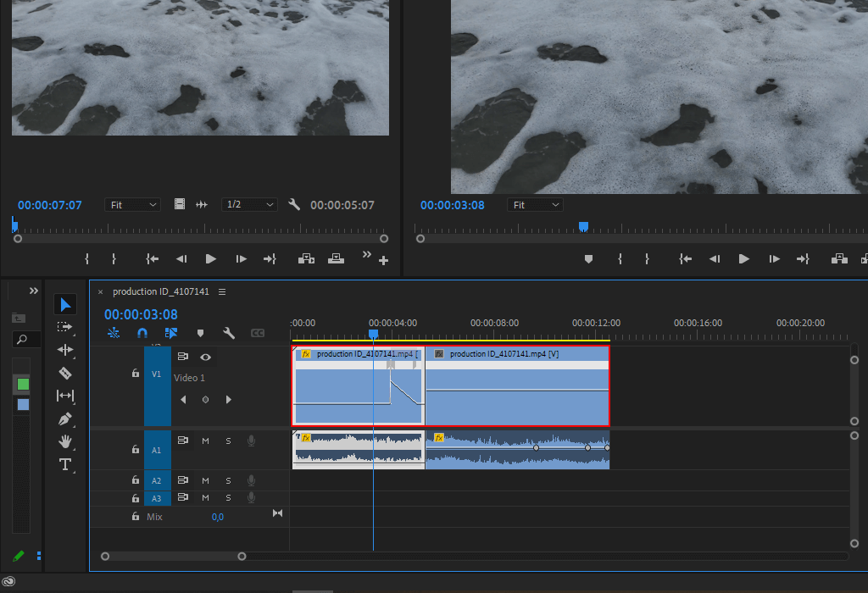Image resolution: width=868 pixels, height=593 pixels.
Task: Select drag audio only waveform icon
Action: click(202, 205)
